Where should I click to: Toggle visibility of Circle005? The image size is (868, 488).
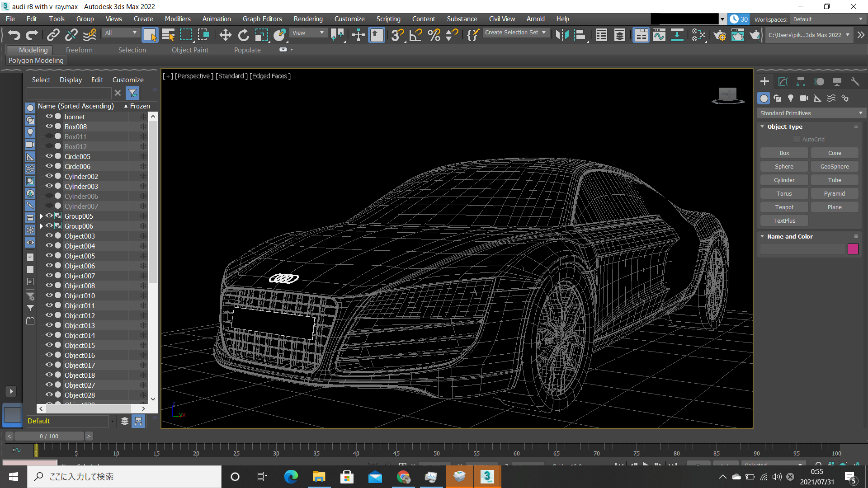pyautogui.click(x=49, y=156)
